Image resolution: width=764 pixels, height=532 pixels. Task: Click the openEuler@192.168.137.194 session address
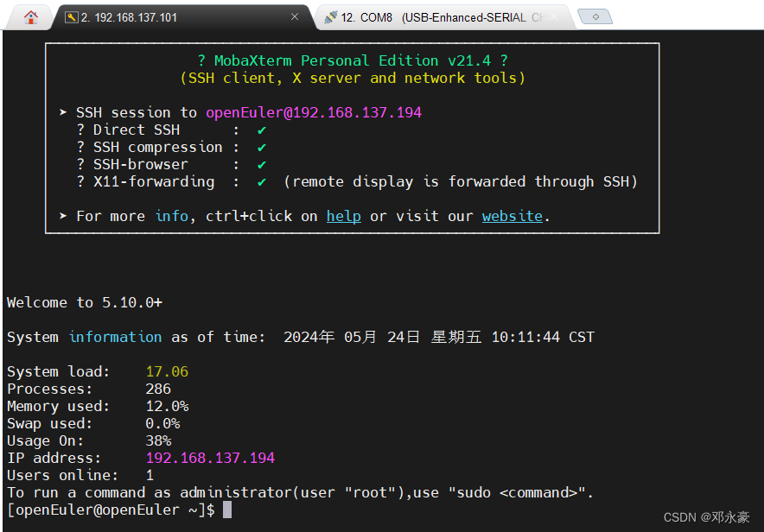(x=314, y=112)
